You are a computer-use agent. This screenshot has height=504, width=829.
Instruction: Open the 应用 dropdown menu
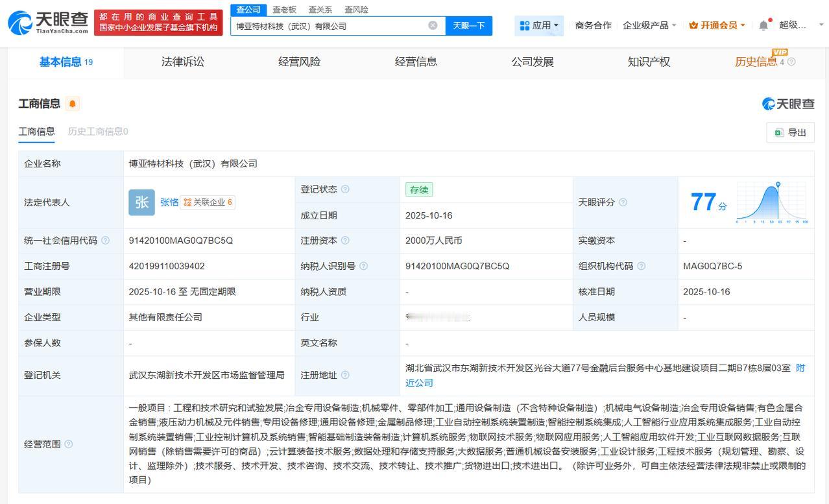(540, 25)
